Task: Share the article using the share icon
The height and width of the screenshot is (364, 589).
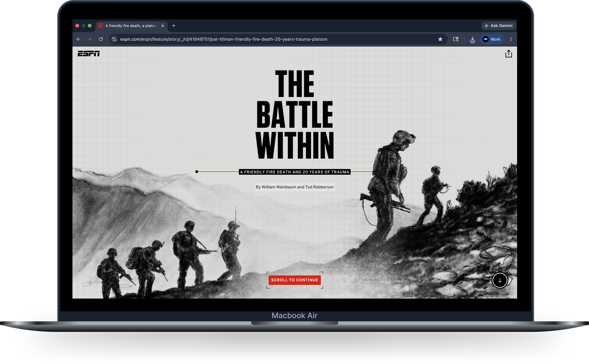Action: (x=509, y=53)
